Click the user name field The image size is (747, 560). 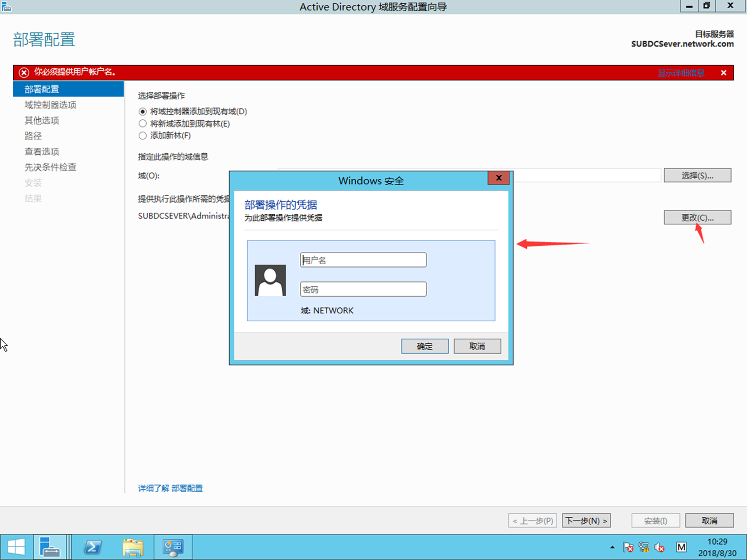pos(363,260)
